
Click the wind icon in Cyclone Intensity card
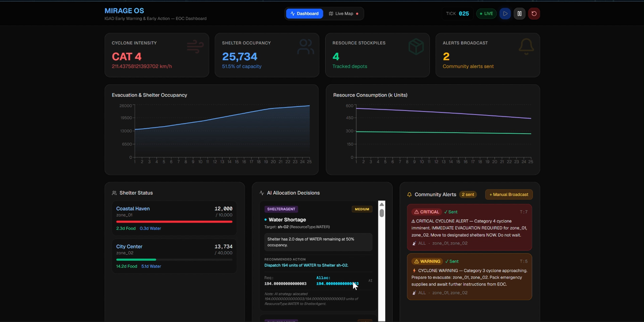pyautogui.click(x=195, y=47)
